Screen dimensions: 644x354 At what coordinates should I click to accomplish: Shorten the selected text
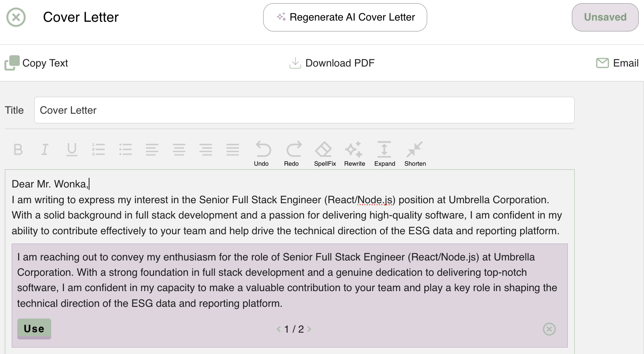[x=415, y=153]
